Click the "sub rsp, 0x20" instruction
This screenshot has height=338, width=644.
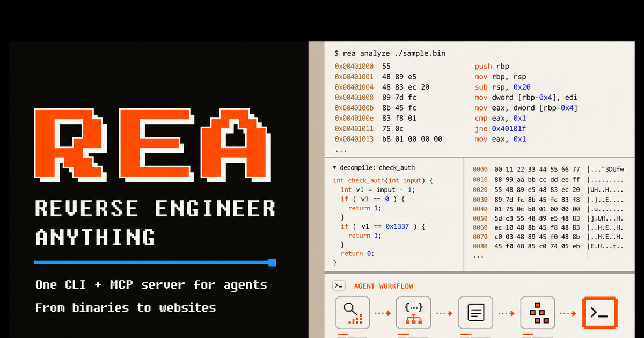click(503, 87)
